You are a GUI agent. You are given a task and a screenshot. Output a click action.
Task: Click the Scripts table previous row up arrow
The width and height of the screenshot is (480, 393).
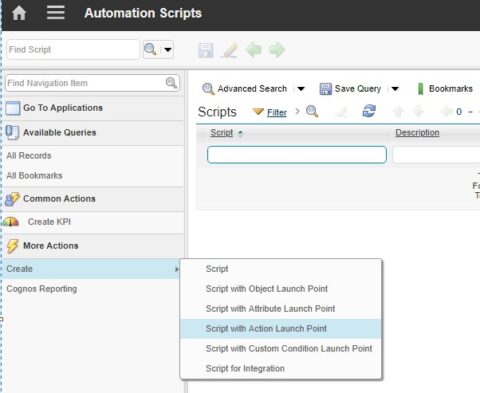[x=398, y=112]
